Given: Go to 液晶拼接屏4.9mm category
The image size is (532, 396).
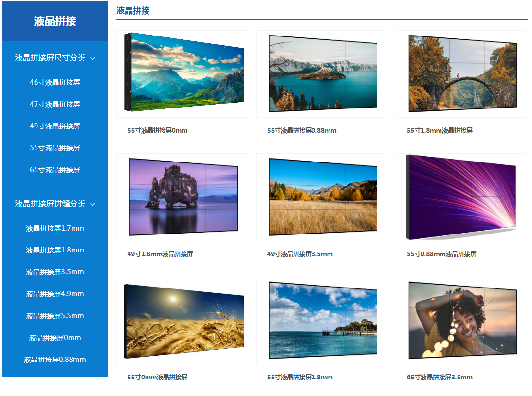Looking at the screenshot, I should coord(55,294).
